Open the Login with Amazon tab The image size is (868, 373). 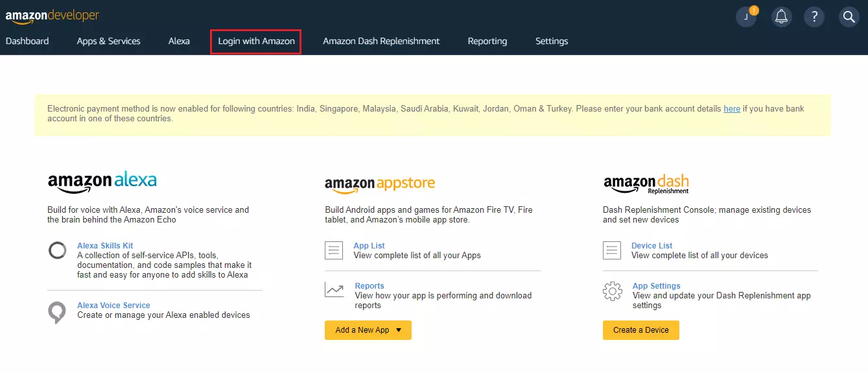(x=256, y=41)
